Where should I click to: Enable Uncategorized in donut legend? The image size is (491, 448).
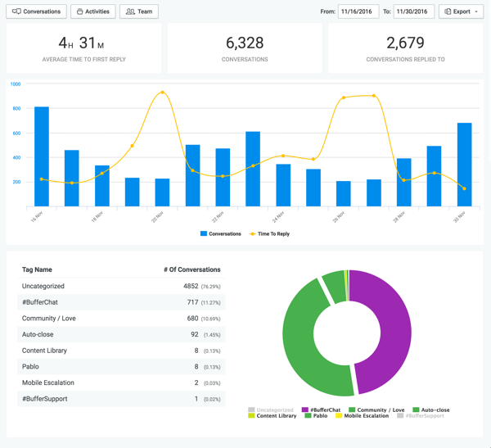click(x=271, y=410)
